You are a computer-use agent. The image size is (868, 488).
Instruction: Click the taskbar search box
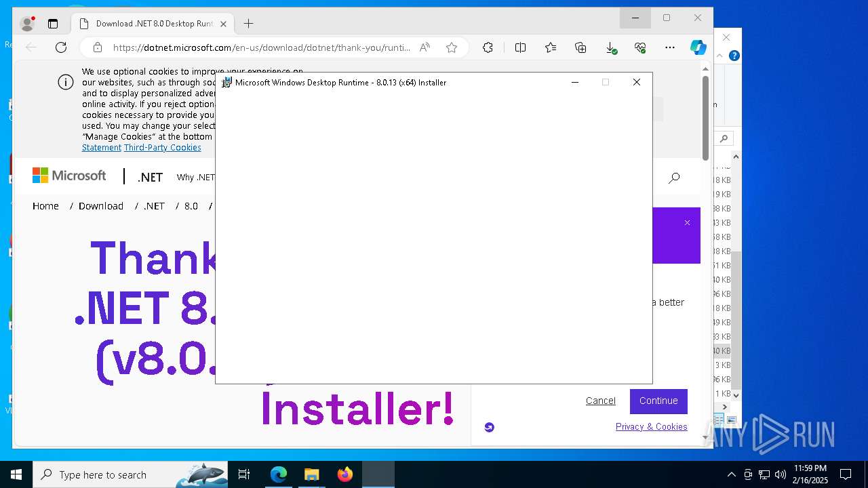point(131,474)
